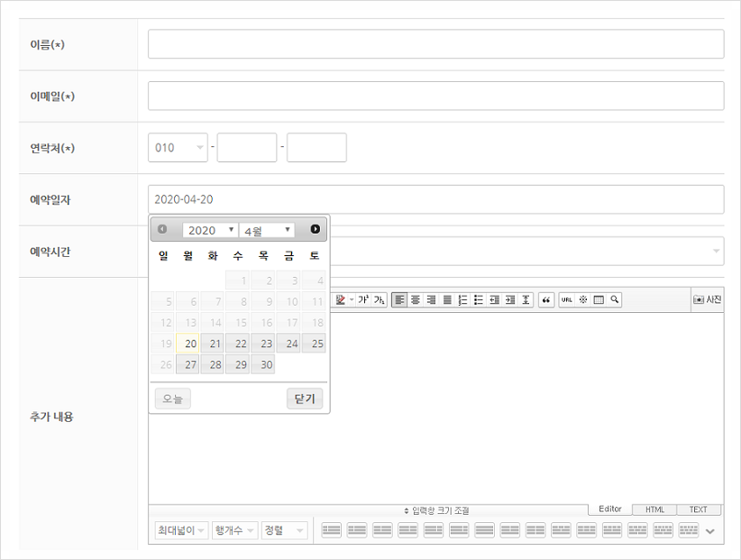Click the 사진 photo attach button
Image resolution: width=741 pixels, height=560 pixels.
pos(707,299)
